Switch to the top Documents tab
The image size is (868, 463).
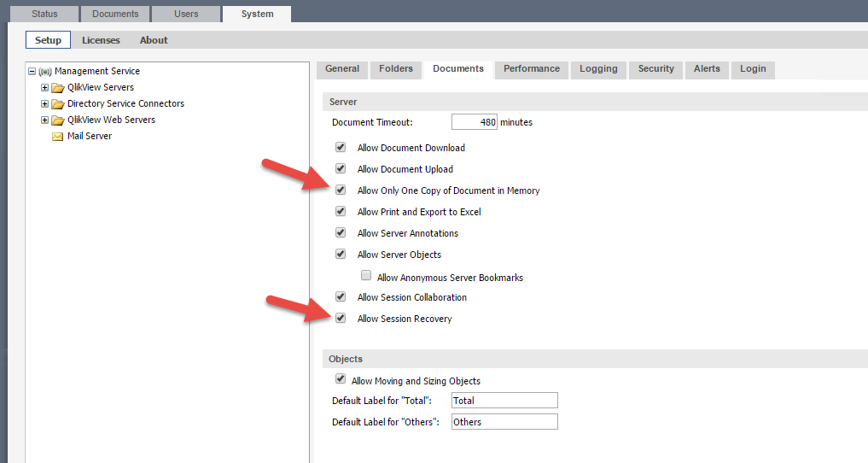[x=115, y=14]
